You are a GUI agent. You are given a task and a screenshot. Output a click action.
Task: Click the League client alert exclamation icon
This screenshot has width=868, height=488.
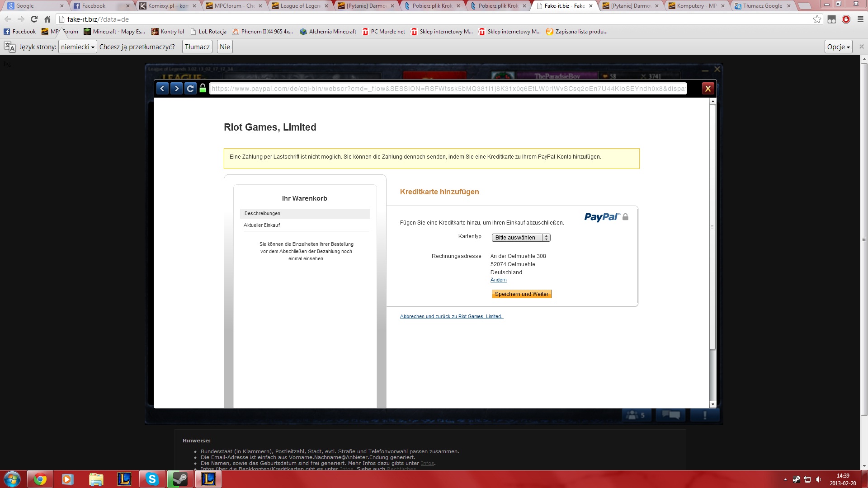pos(704,415)
